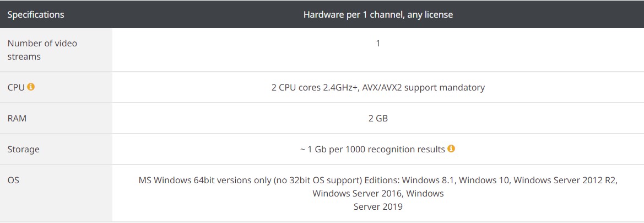Click the info icon next to CPU
Viewport: 644px width, 223px height.
pos(31,87)
